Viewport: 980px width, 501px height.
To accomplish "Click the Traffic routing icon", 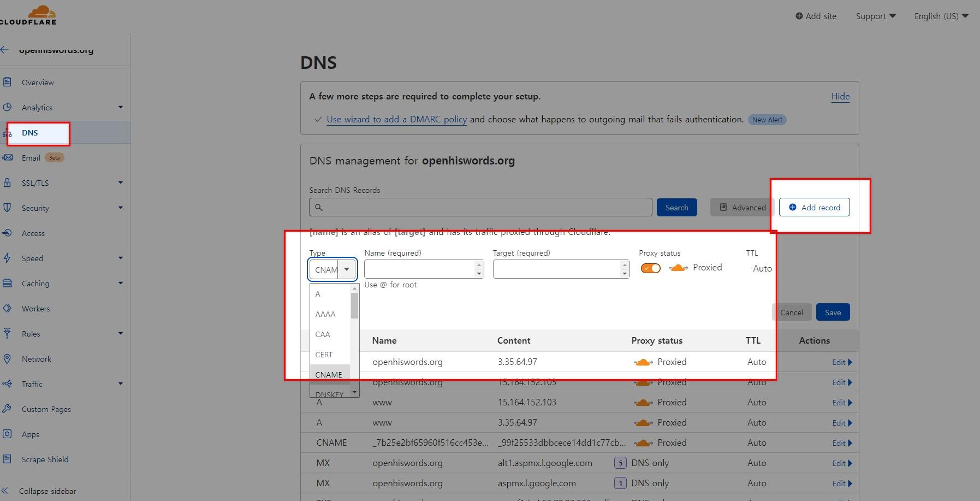I will pos(7,384).
